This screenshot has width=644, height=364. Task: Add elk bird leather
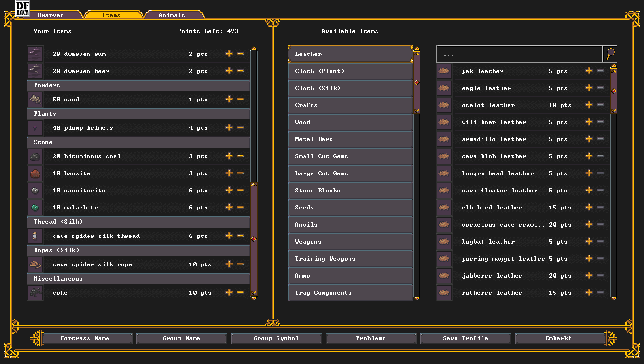click(x=589, y=207)
